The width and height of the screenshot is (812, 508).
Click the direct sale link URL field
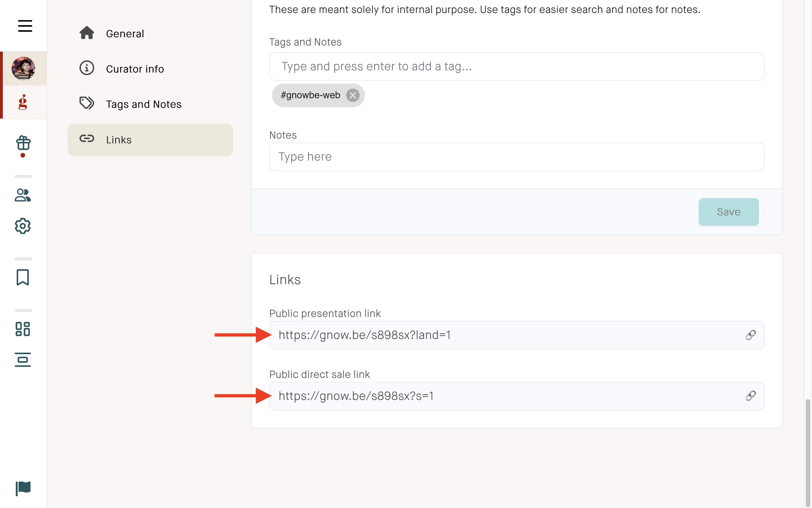517,396
